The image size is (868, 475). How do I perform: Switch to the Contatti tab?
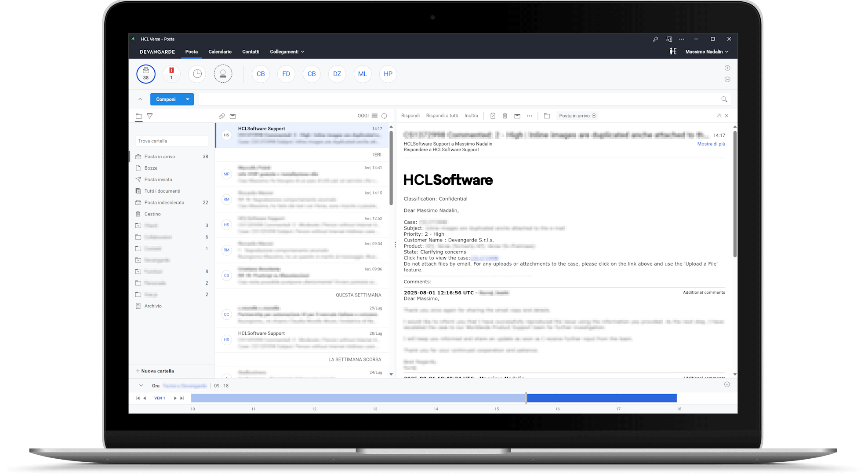(251, 52)
